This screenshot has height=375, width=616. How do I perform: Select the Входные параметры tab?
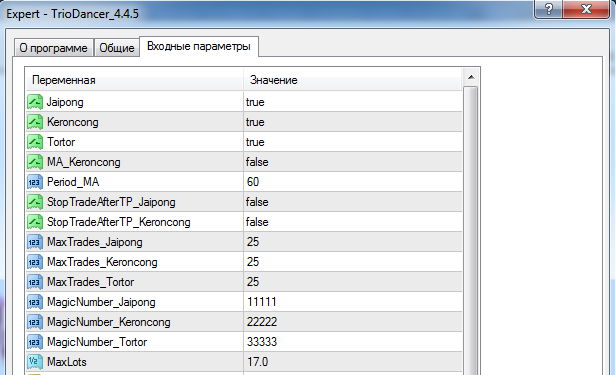pyautogui.click(x=199, y=46)
